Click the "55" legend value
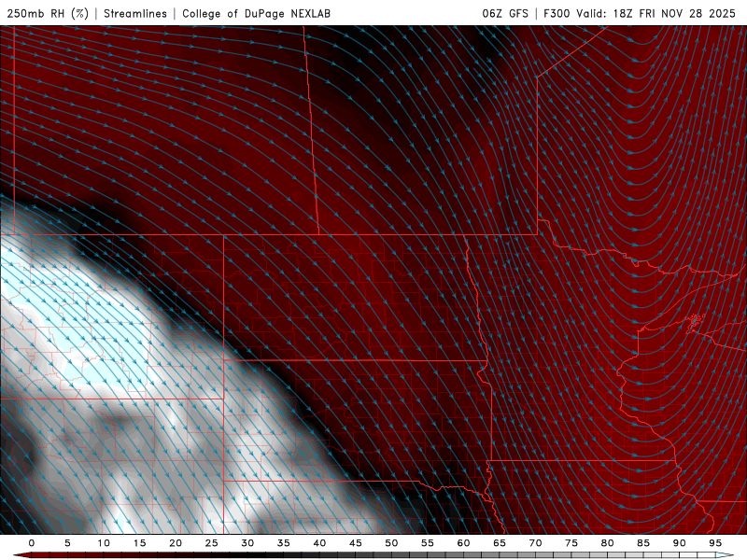The width and height of the screenshot is (747, 560). coord(427,543)
